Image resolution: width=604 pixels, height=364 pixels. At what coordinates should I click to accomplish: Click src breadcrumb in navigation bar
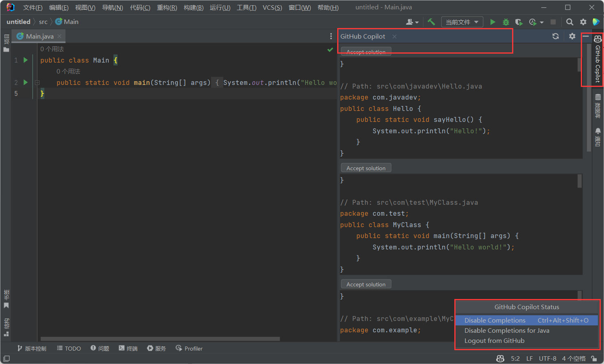point(43,22)
